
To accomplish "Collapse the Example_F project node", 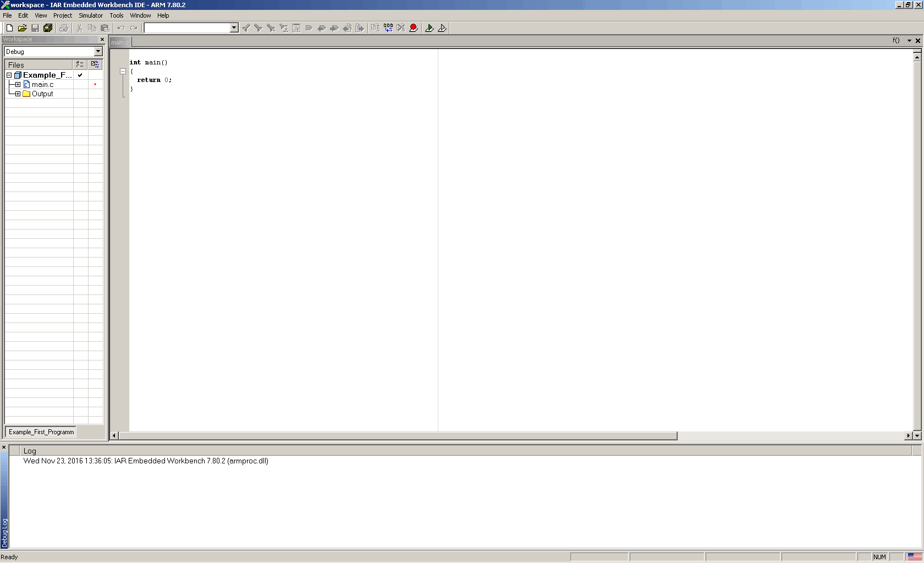I will click(9, 75).
